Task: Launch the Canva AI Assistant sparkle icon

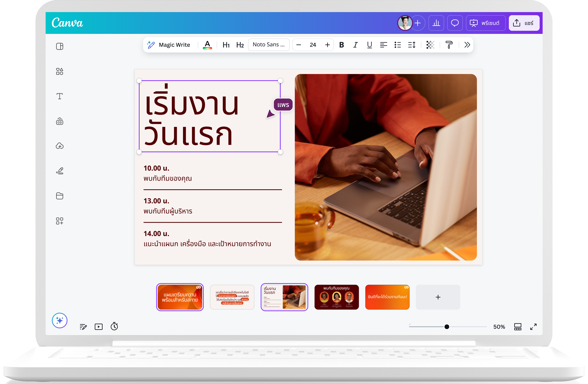Action: (59, 320)
